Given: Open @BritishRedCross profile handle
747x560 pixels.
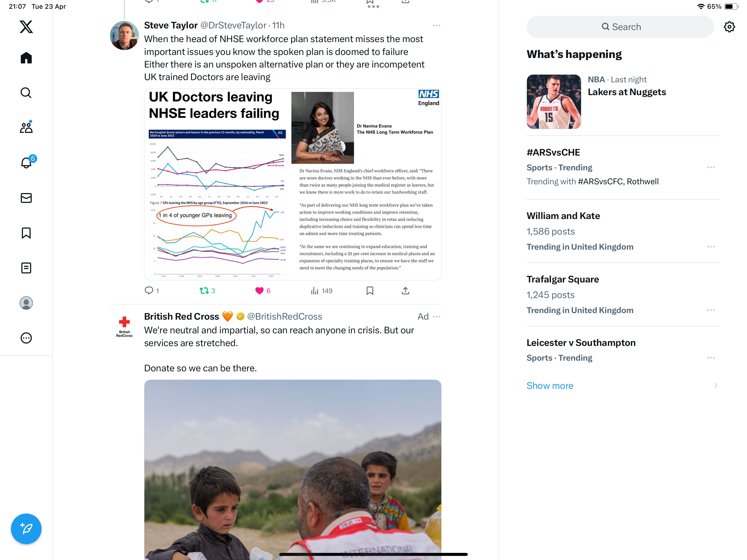Looking at the screenshot, I should click(284, 316).
